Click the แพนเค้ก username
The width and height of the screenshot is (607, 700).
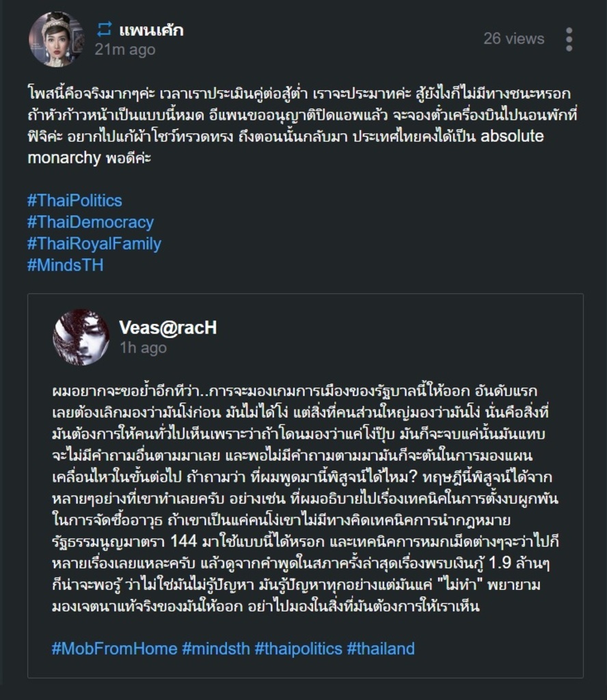pos(151,30)
